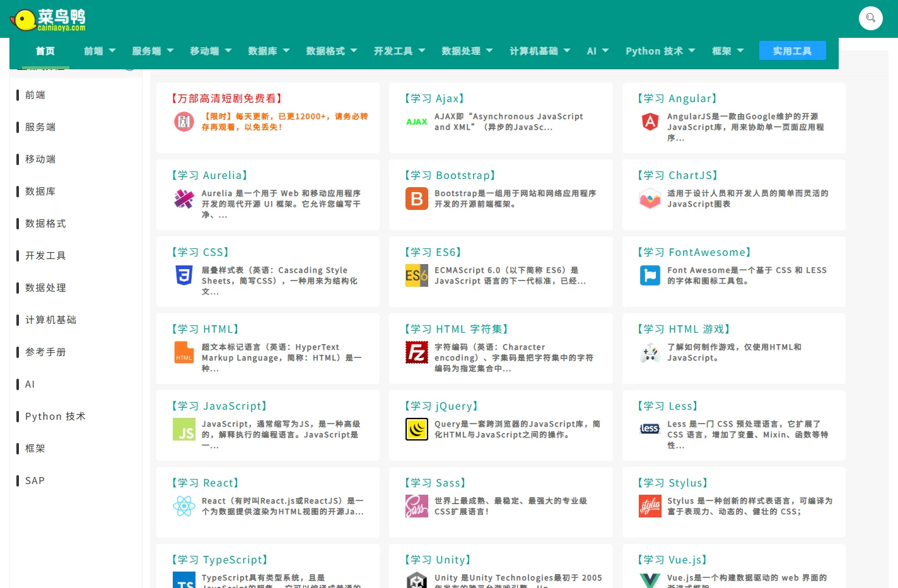Open the 【学习 Bootstrap】 title link

coord(450,175)
